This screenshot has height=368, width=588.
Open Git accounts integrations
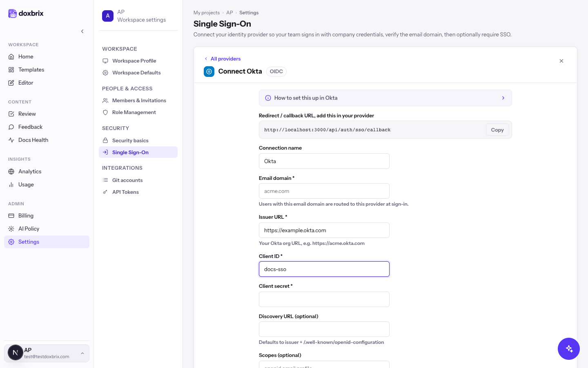click(138, 180)
